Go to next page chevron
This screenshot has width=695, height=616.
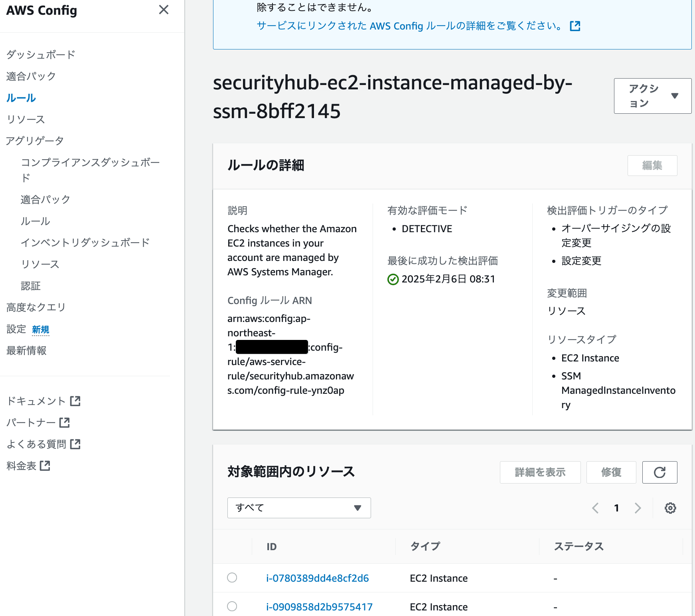(638, 508)
